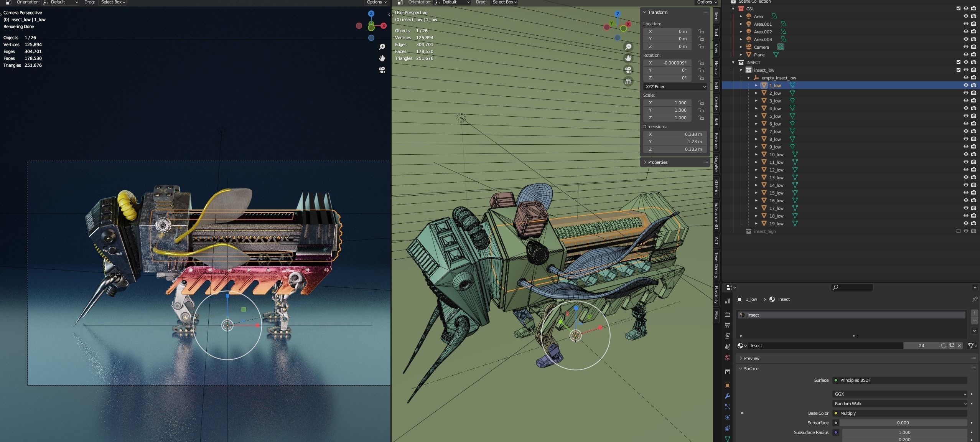Expand the Plane object row
The width and height of the screenshot is (980, 442).
coord(741,54)
